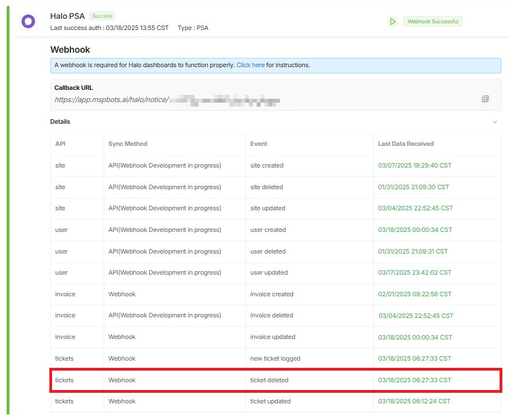Click the green Success status tag
The width and height of the screenshot is (509, 420).
pyautogui.click(x=102, y=16)
